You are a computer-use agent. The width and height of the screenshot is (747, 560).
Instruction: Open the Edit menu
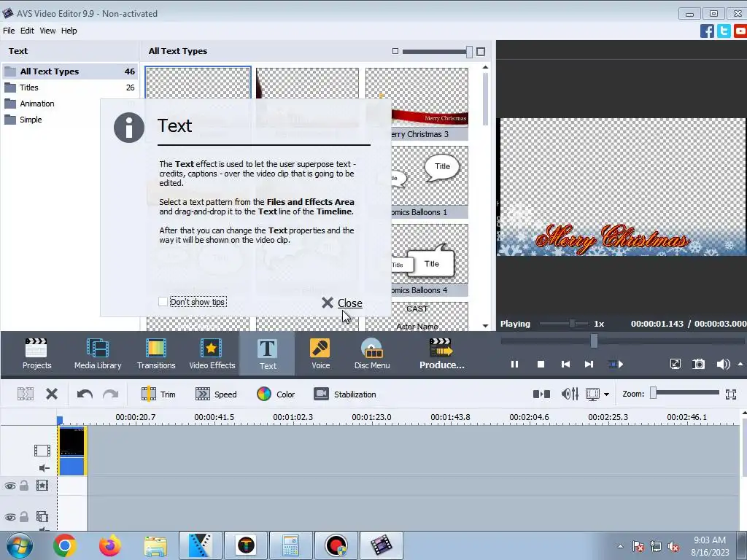pos(27,31)
